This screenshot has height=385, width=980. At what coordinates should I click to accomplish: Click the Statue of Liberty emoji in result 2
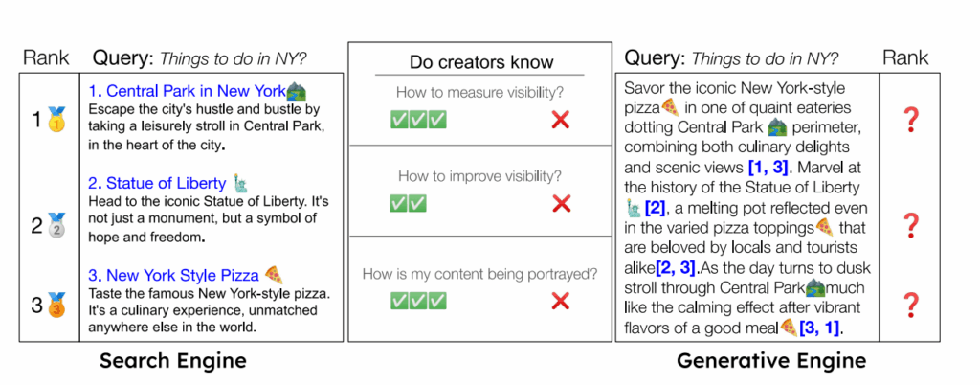(241, 183)
